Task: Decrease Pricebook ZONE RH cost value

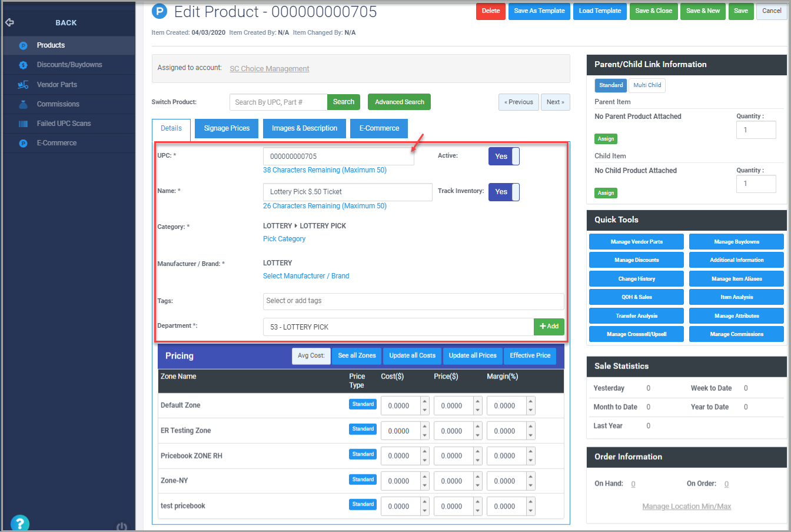Action: pos(424,461)
